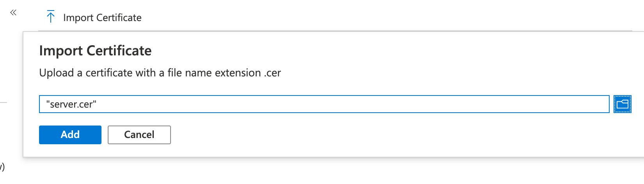Click the empty area of file input
The height and width of the screenshot is (184, 644).
(x=351, y=104)
